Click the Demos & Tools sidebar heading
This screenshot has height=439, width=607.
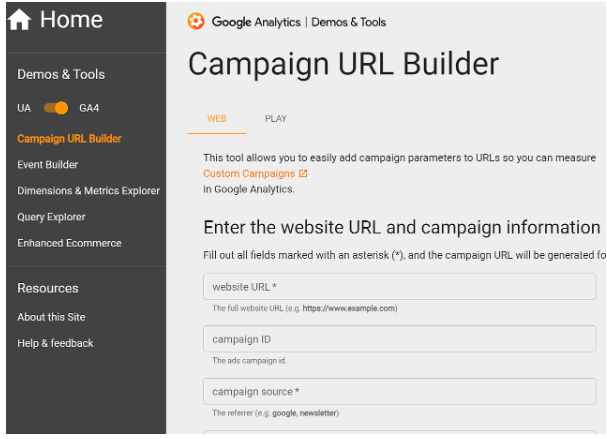coord(61,74)
